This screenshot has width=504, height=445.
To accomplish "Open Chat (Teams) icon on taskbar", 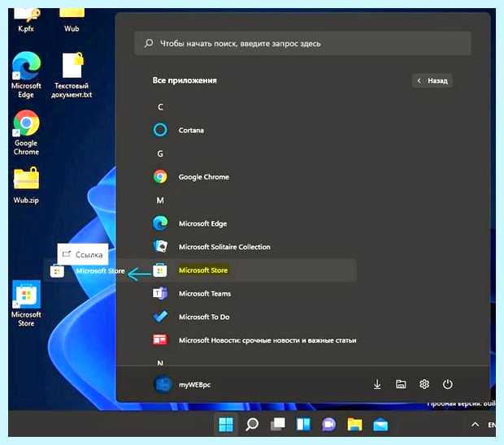I will 329,425.
